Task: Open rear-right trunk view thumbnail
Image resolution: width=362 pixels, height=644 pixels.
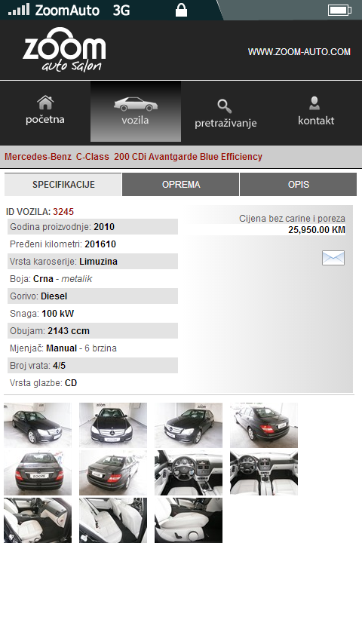Action: point(113,473)
